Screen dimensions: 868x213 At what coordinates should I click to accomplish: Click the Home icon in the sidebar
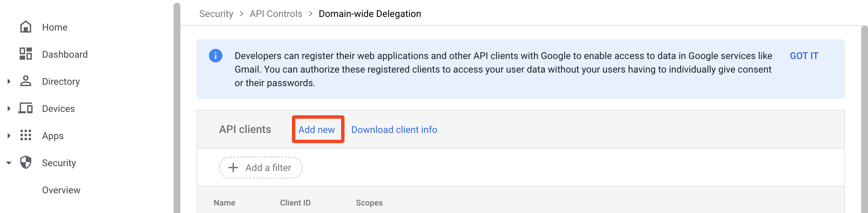pos(25,27)
